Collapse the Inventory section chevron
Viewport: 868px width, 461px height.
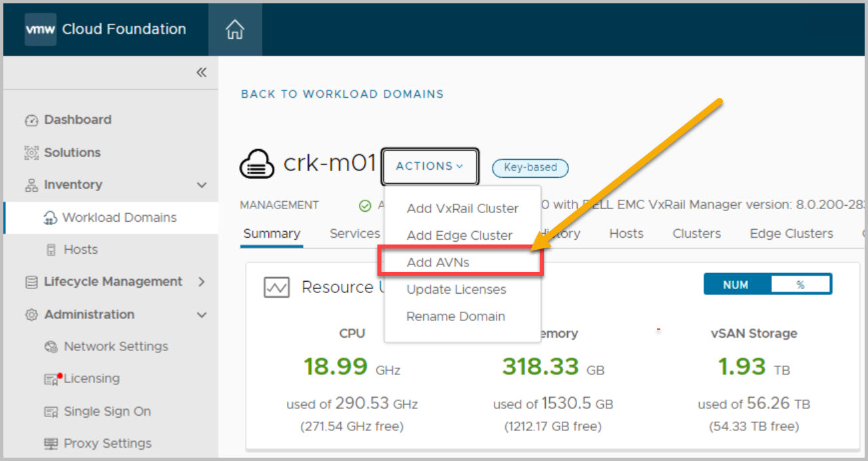click(x=202, y=185)
